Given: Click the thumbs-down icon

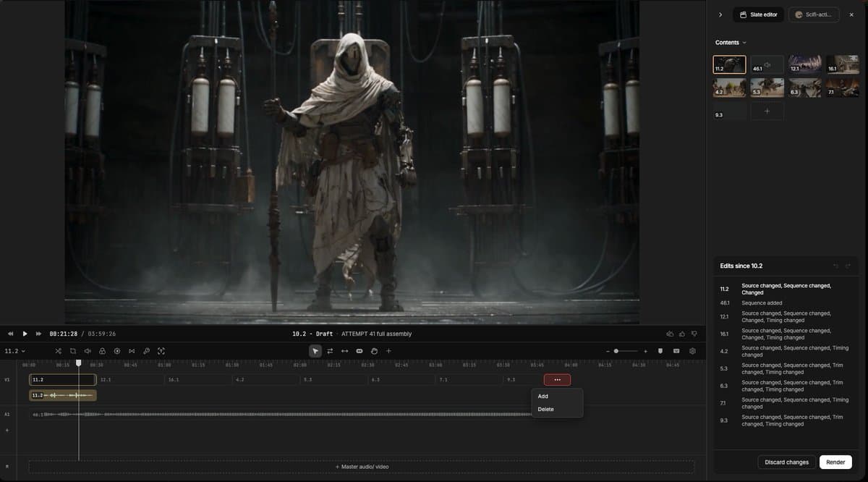Looking at the screenshot, I should click(x=694, y=334).
